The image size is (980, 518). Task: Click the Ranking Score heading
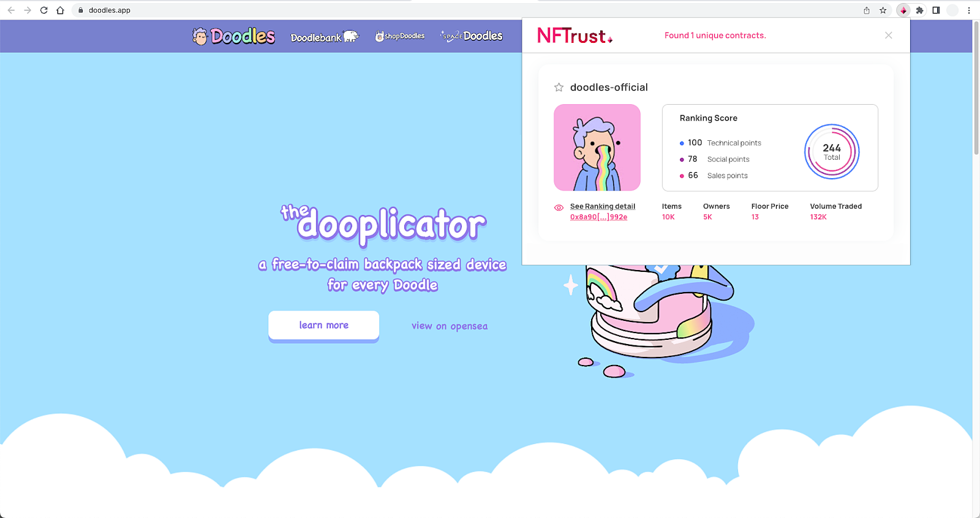coord(709,118)
